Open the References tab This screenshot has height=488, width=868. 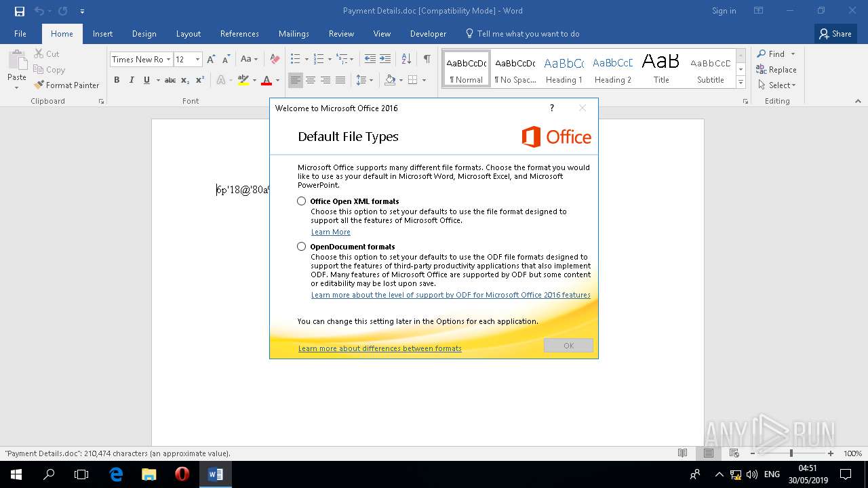239,34
